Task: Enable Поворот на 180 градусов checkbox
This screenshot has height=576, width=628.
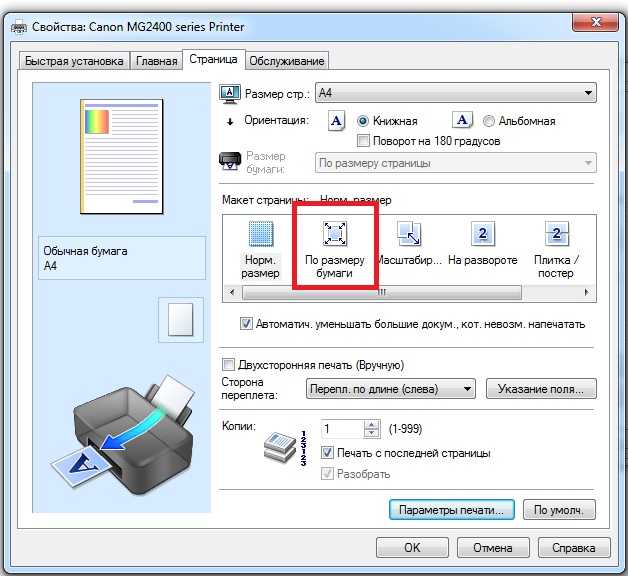Action: tap(363, 141)
